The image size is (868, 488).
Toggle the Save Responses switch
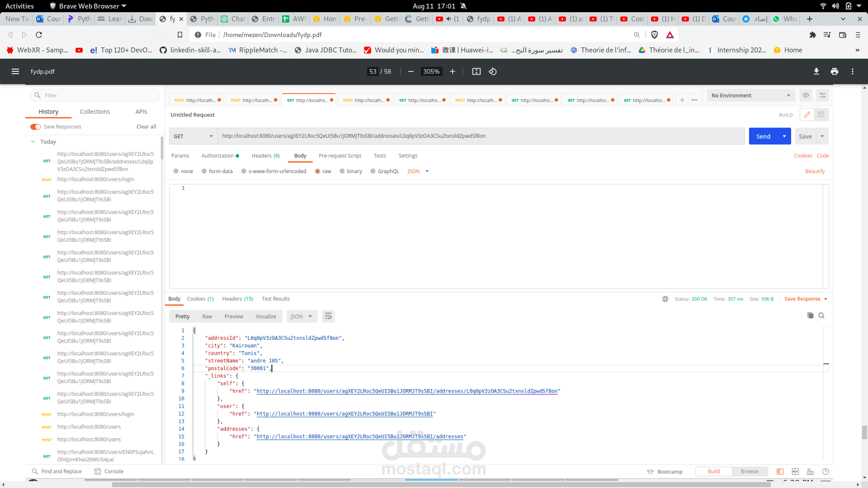coord(36,127)
